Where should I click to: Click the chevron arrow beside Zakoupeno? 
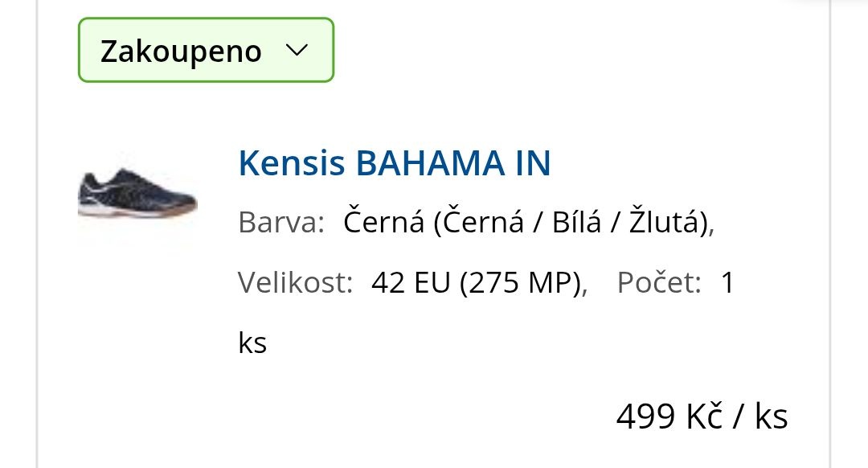click(297, 51)
